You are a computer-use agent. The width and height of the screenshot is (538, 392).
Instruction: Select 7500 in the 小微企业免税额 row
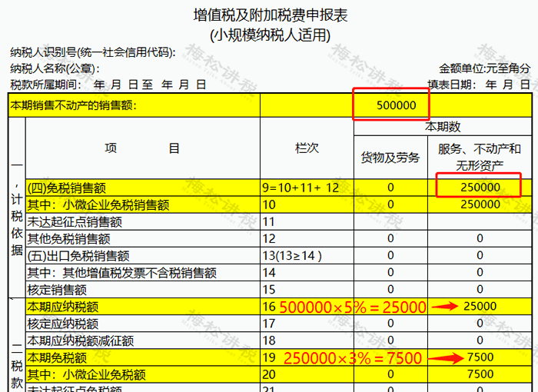point(480,374)
